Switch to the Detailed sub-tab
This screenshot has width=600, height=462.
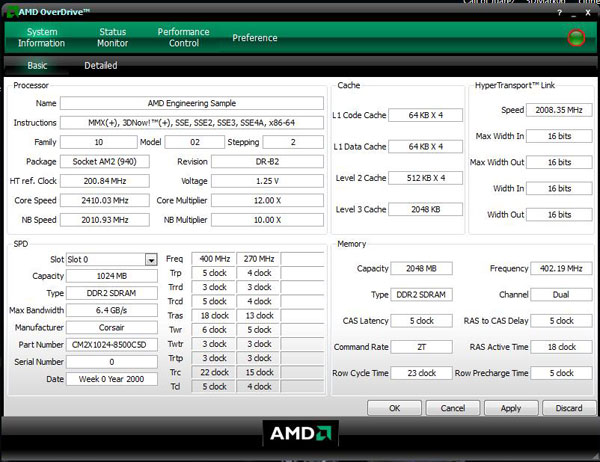101,65
